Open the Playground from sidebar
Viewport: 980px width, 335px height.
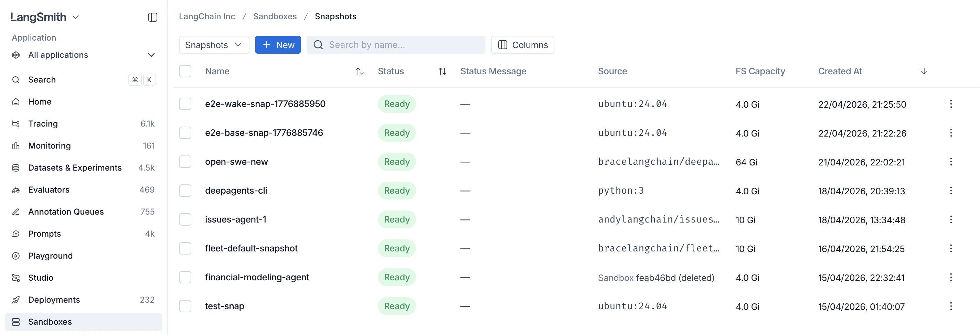(x=50, y=256)
